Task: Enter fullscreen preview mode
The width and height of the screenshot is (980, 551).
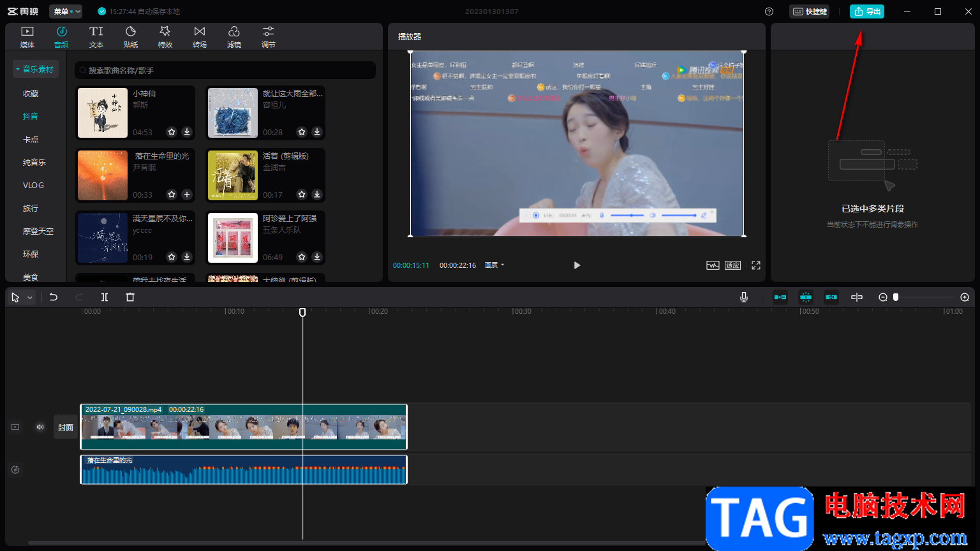Action: [756, 265]
